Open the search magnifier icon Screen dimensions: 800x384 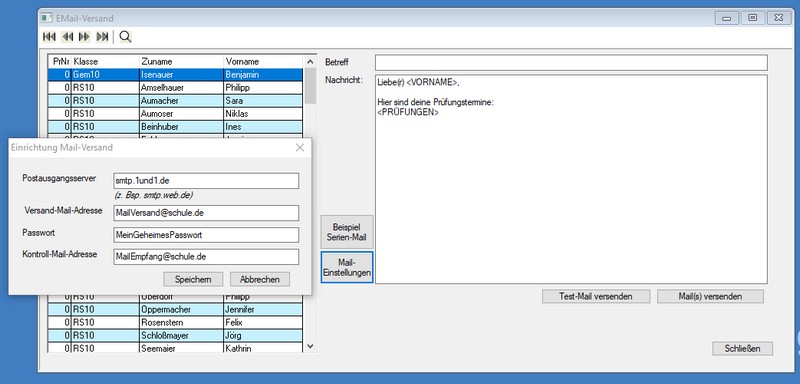125,37
